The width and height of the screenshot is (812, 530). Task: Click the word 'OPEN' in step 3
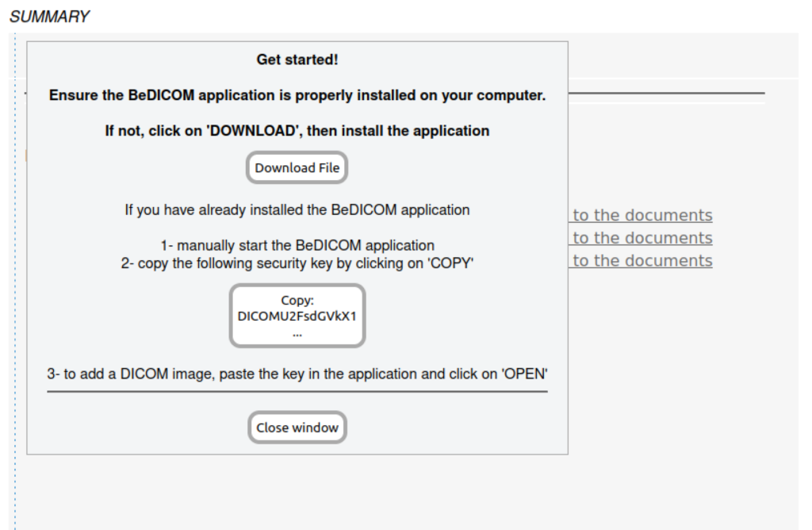[x=523, y=374]
